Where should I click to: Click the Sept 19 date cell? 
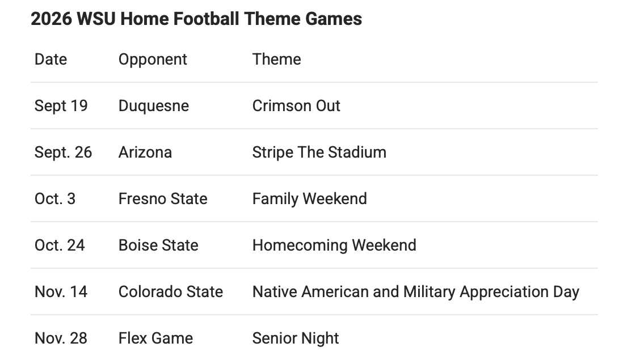click(61, 106)
